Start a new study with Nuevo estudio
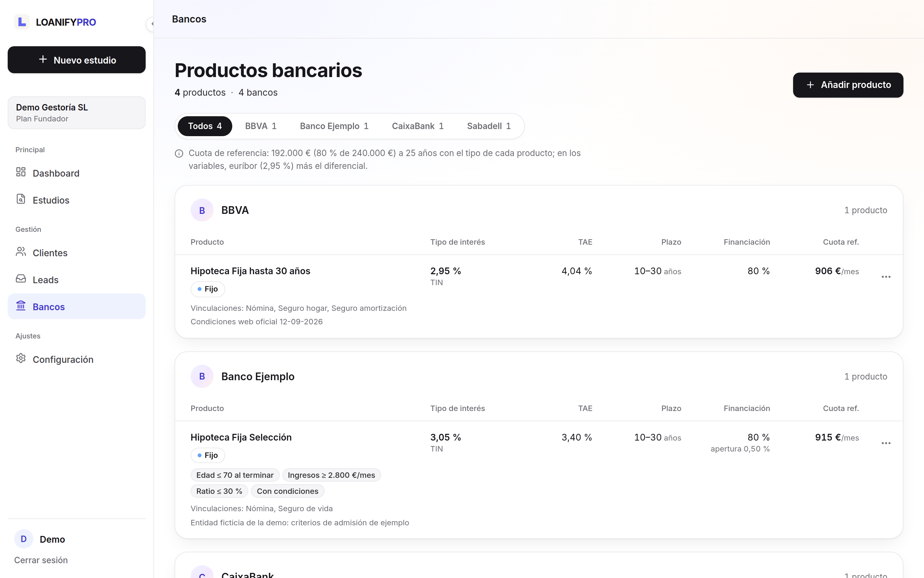 click(x=77, y=60)
